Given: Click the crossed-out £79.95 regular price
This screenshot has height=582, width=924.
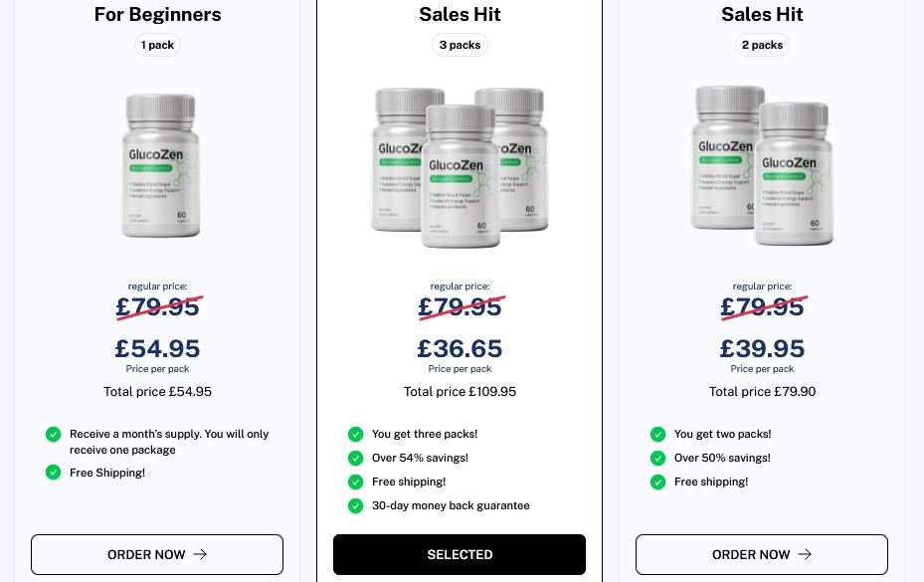Looking at the screenshot, I should point(157,307).
